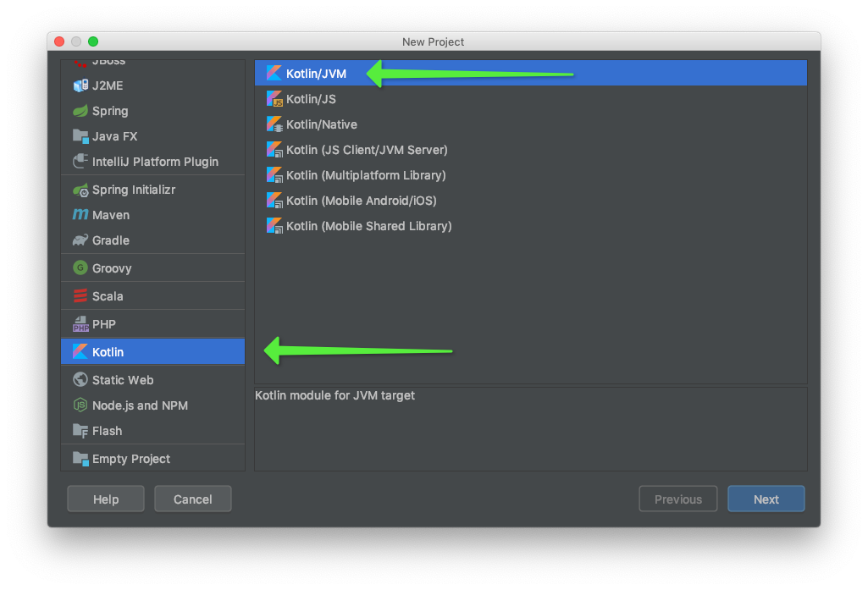Open Help for New Project
This screenshot has width=868, height=590.
pyautogui.click(x=106, y=499)
